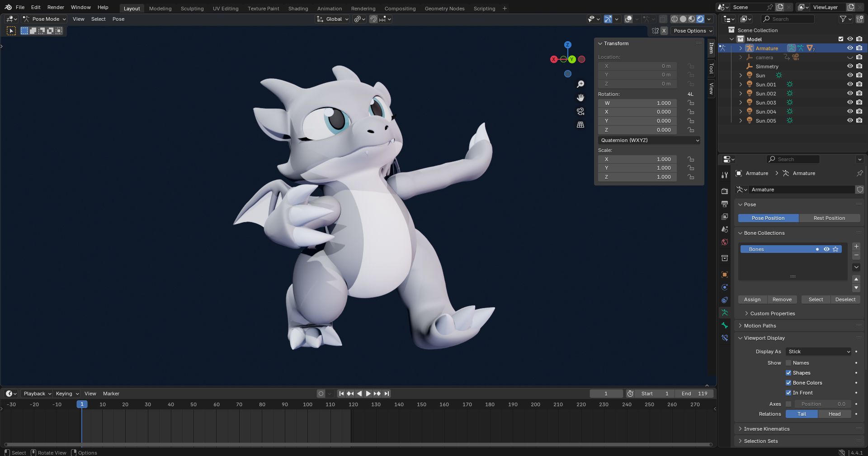
Task: Select material preview shading
Action: (x=692, y=19)
